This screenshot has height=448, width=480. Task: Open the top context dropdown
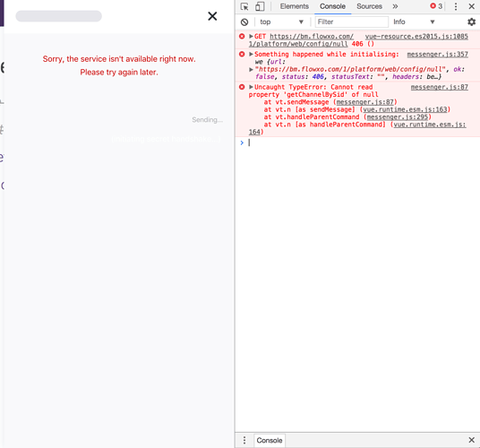pyautogui.click(x=281, y=22)
